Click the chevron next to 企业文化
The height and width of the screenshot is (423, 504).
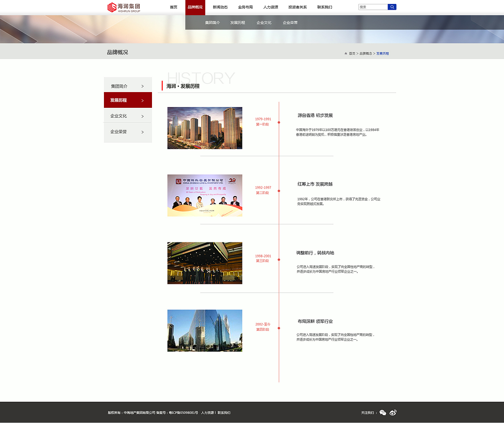click(143, 116)
